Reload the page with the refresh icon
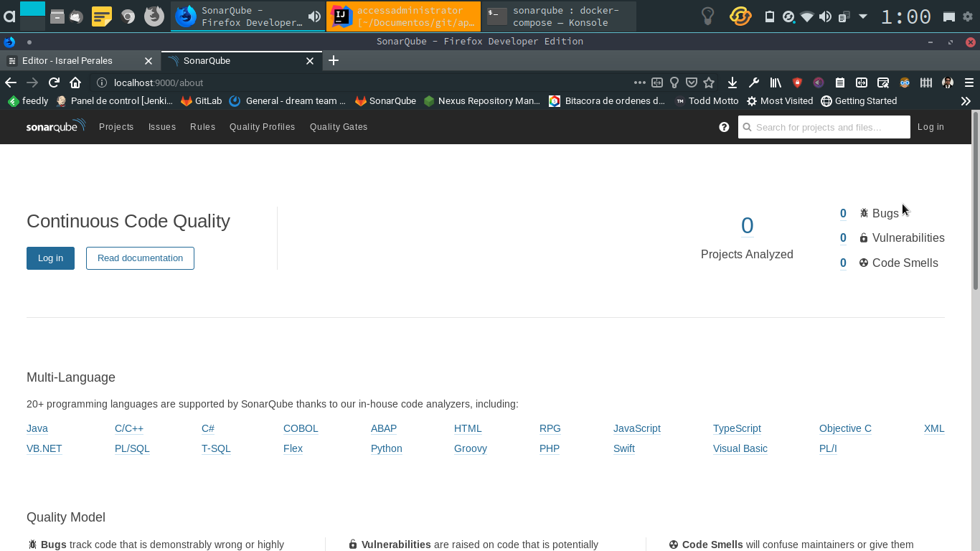 (54, 83)
